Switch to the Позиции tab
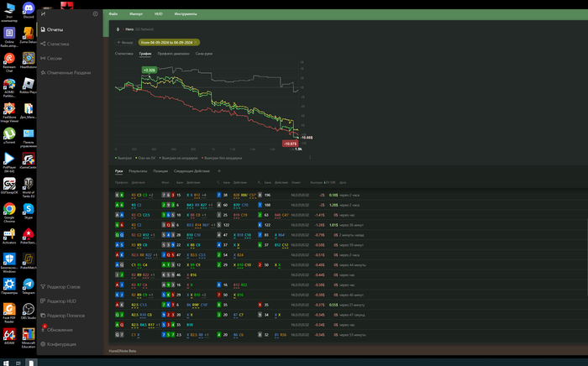 click(160, 170)
